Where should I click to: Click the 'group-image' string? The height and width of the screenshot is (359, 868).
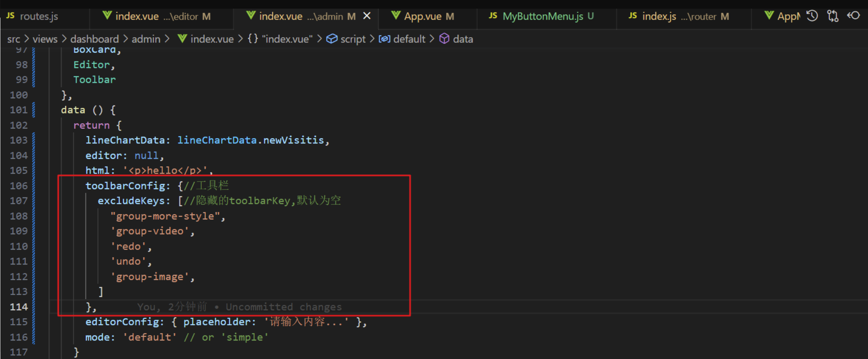pyautogui.click(x=150, y=277)
